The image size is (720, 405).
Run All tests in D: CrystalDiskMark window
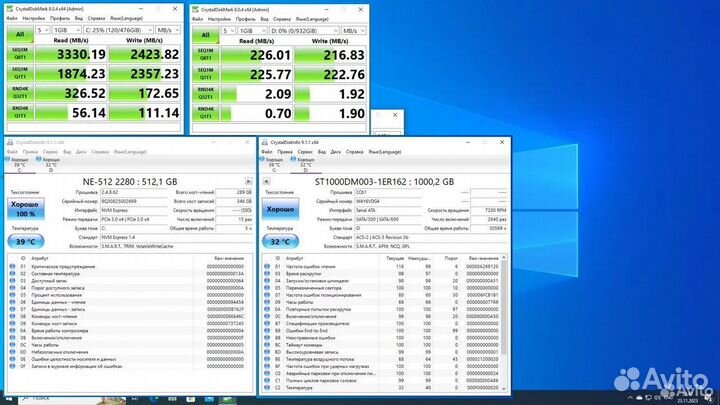tap(205, 35)
